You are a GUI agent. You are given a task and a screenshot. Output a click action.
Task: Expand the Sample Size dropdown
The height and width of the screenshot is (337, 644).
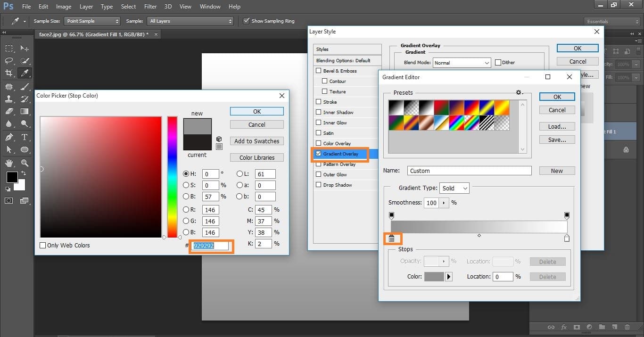93,21
